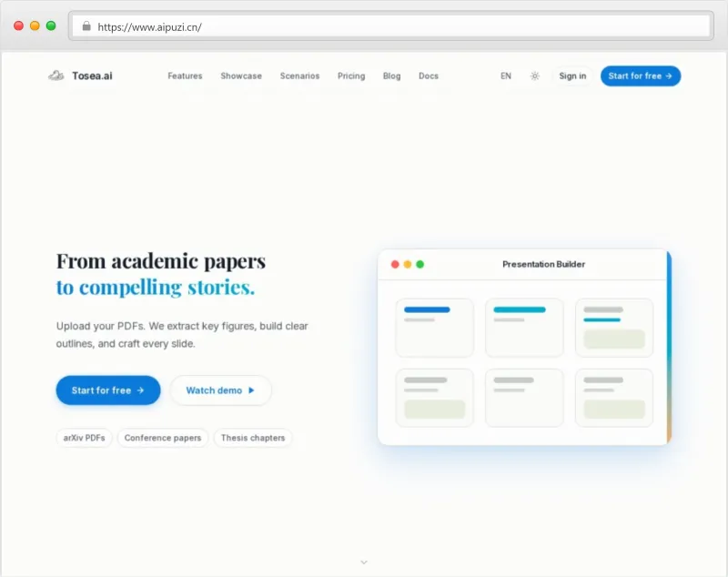Click header Start for free button

640,76
